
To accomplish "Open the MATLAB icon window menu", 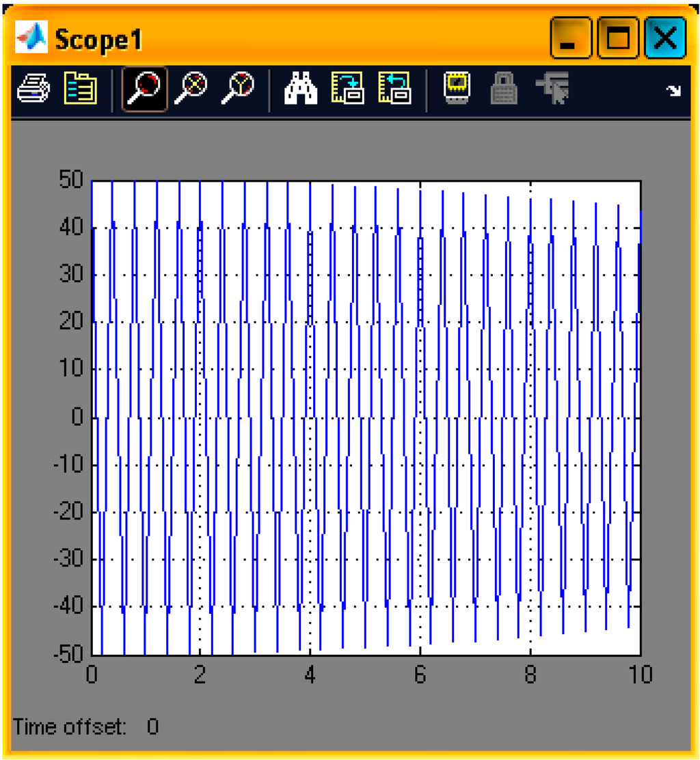I will coord(31,38).
